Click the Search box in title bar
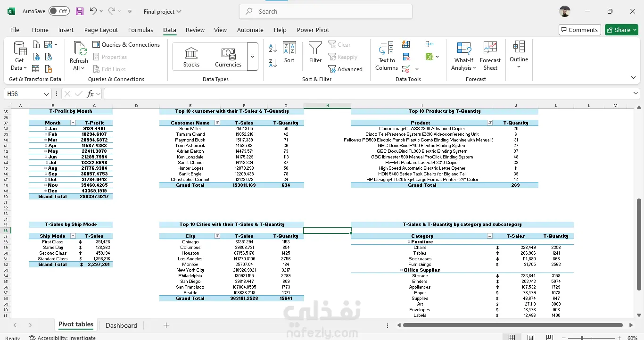The height and width of the screenshot is (340, 644). (326, 11)
